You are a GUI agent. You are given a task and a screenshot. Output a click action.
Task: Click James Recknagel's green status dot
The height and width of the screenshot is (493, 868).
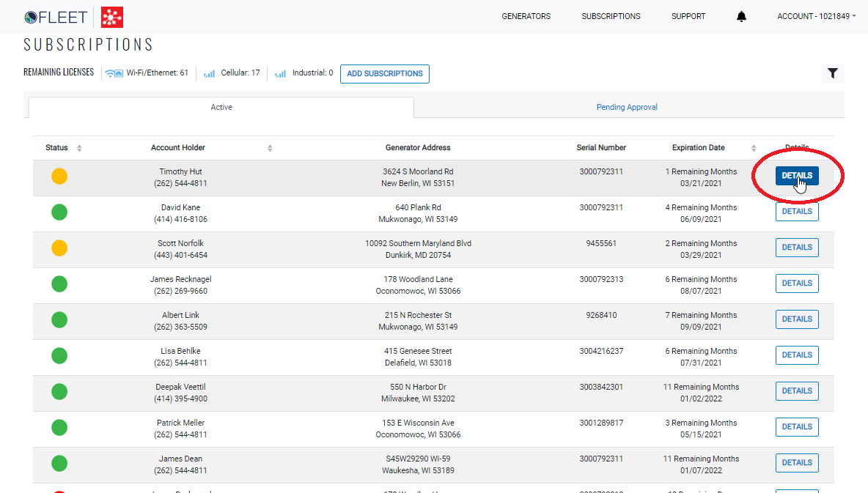pyautogui.click(x=59, y=284)
